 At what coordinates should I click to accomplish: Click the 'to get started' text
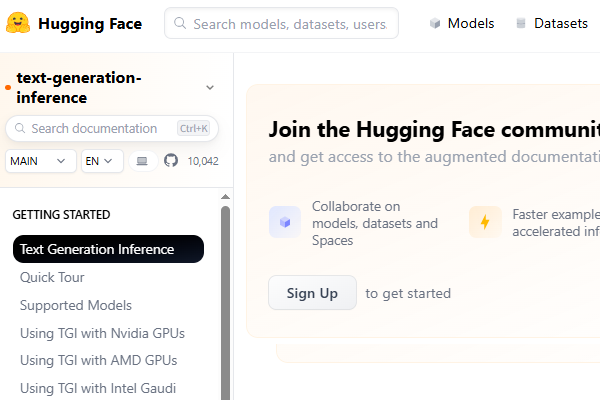(408, 294)
